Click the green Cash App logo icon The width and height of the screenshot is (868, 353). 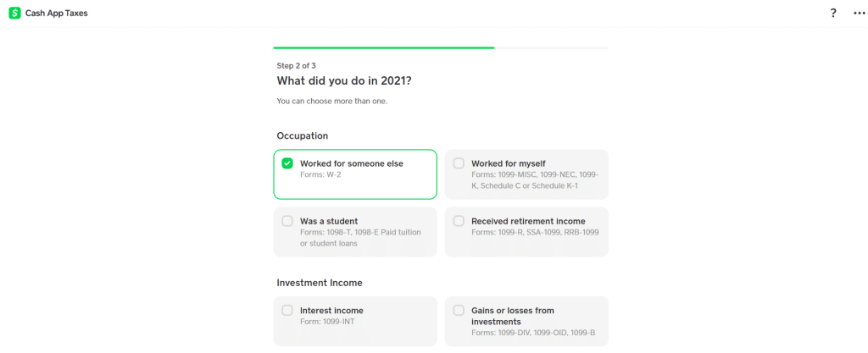click(15, 14)
